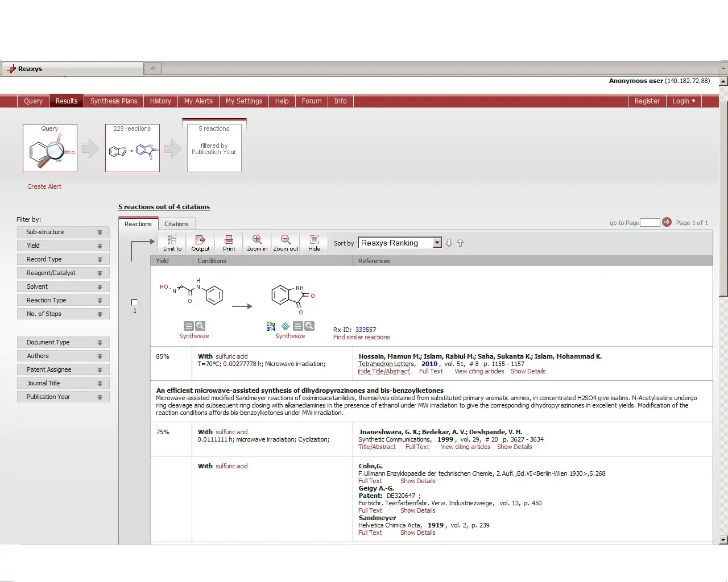Check the checkbox for reaction 1
The height and width of the screenshot is (582, 728).
point(134,302)
